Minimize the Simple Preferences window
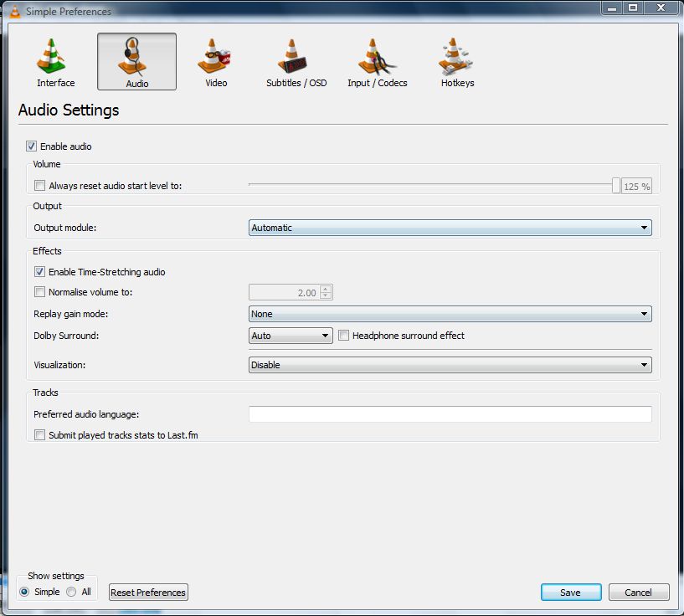Image resolution: width=684 pixels, height=616 pixels. coord(612,8)
